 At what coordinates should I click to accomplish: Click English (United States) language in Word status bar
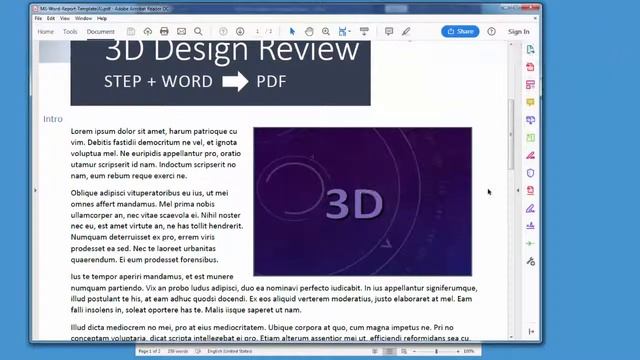[x=230, y=351]
